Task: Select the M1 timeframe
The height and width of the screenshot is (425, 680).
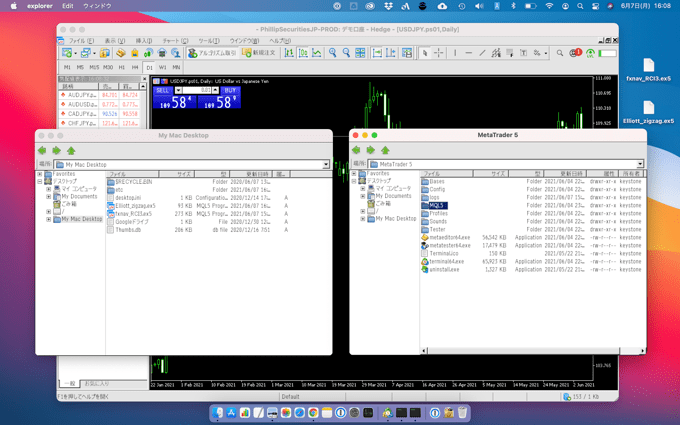Action: (x=67, y=67)
